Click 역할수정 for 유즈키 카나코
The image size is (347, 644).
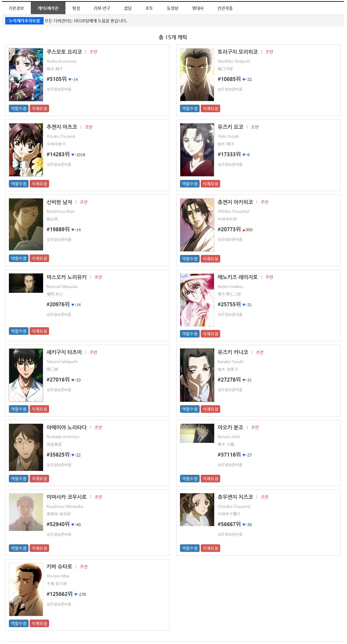pos(190,409)
